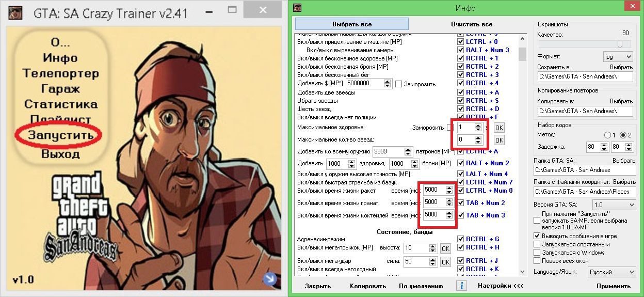Click the money amount 5000000 spinner arrows
The width and height of the screenshot is (644, 297).
387,83
